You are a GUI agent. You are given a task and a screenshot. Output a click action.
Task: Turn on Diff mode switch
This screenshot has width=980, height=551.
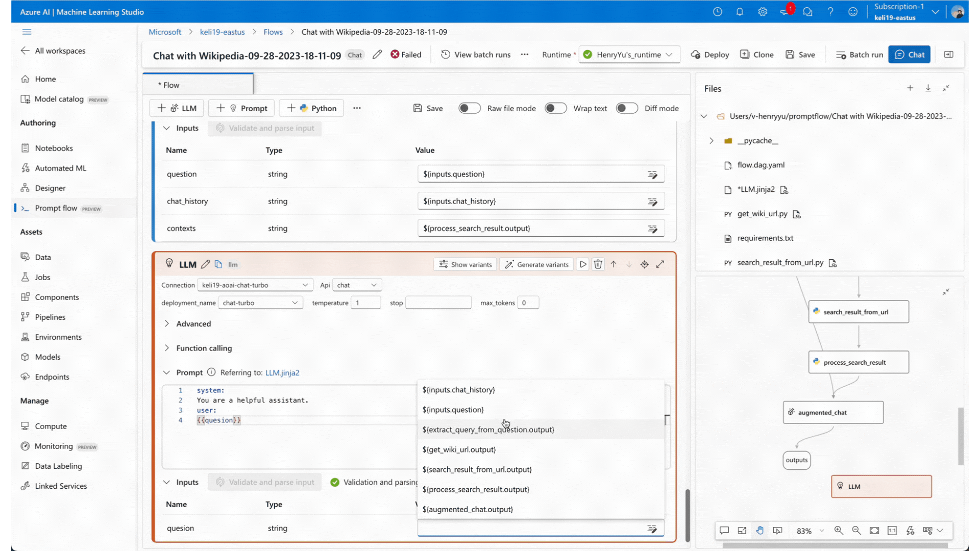point(626,108)
